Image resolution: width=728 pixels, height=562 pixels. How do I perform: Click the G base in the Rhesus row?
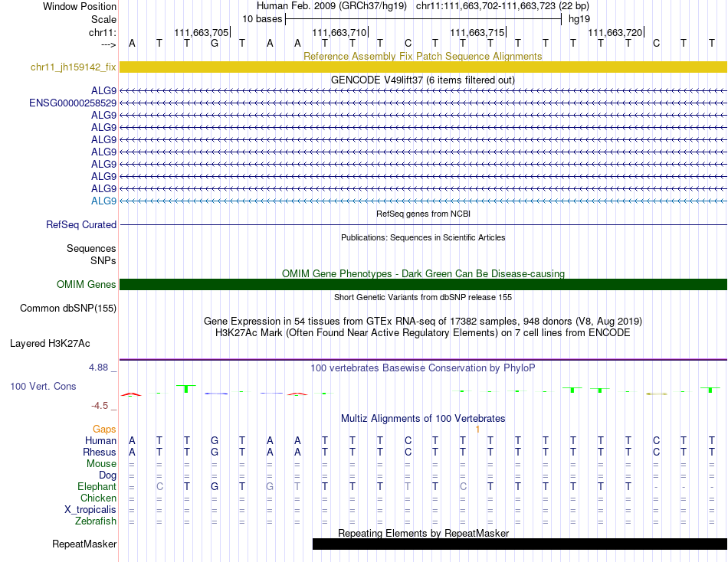tap(215, 452)
